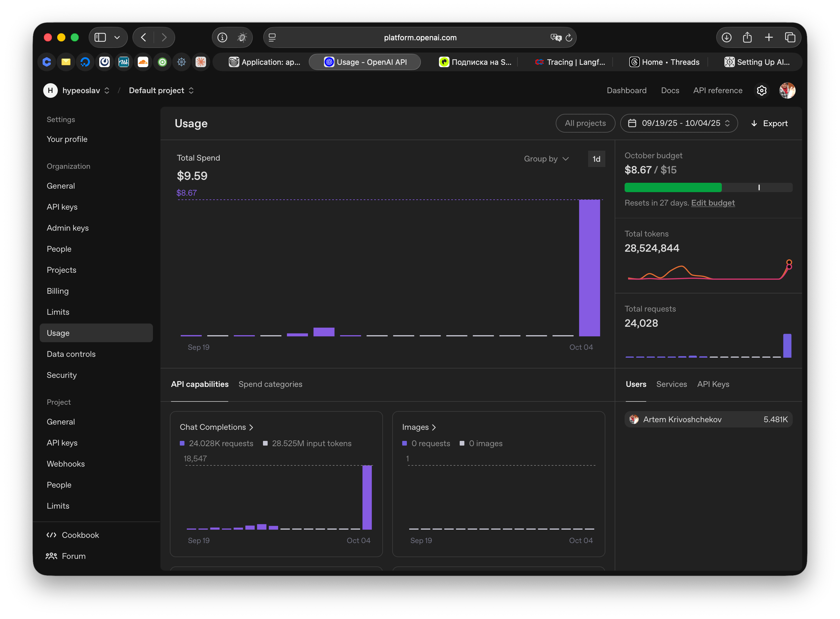Select the API Keys tab
The height and width of the screenshot is (619, 840).
point(713,384)
